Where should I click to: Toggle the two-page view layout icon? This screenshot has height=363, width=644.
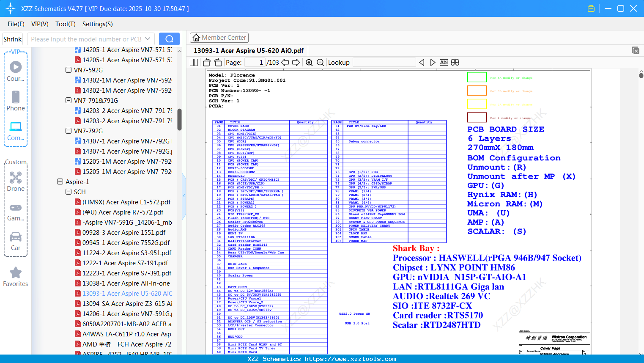click(x=194, y=63)
